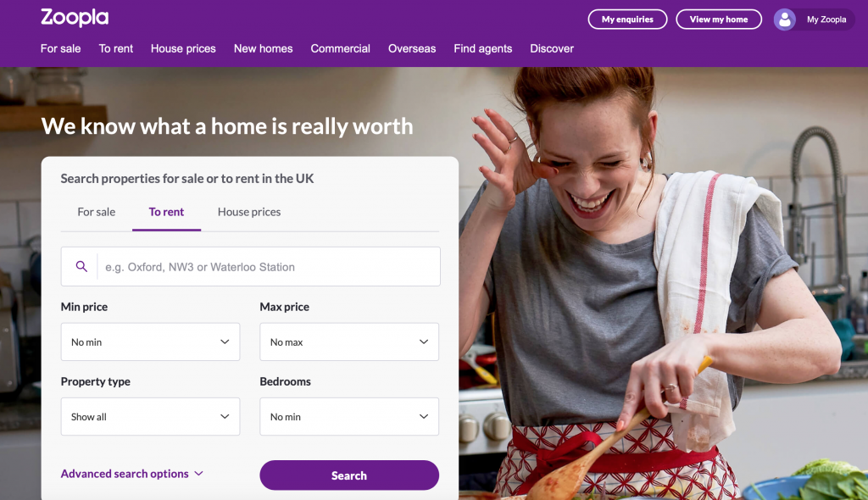Select the House prices search tab
868x500 pixels.
coord(249,212)
